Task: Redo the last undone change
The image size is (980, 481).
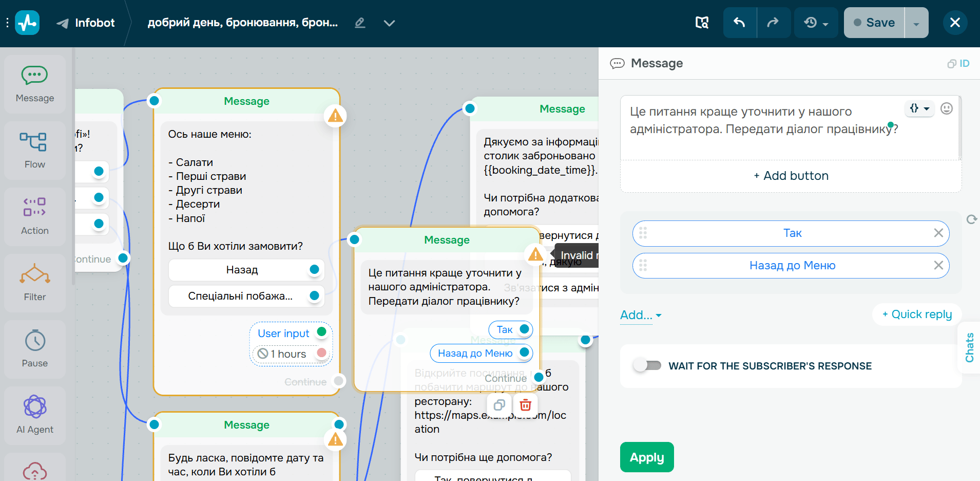Action: point(773,23)
